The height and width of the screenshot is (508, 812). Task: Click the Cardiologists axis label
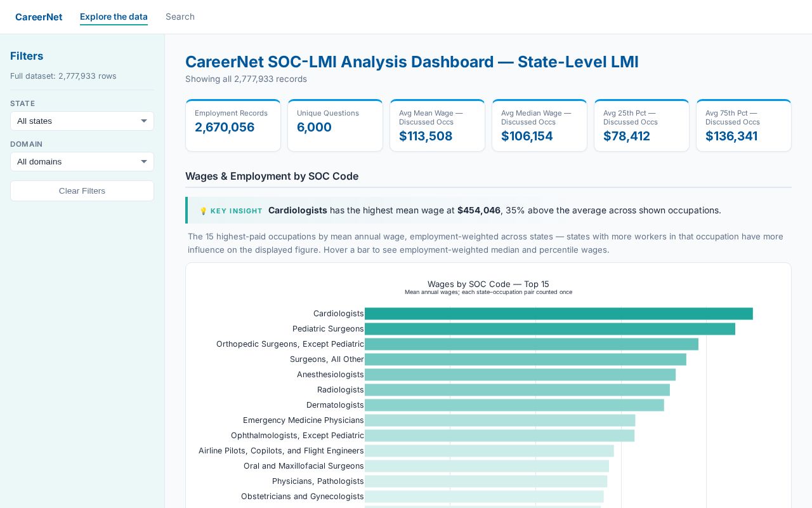pyautogui.click(x=339, y=314)
